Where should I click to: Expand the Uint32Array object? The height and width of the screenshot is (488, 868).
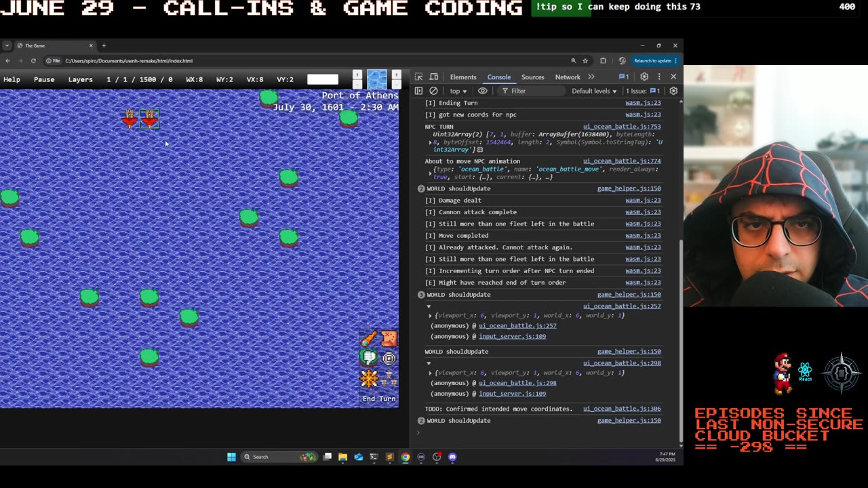(430, 142)
